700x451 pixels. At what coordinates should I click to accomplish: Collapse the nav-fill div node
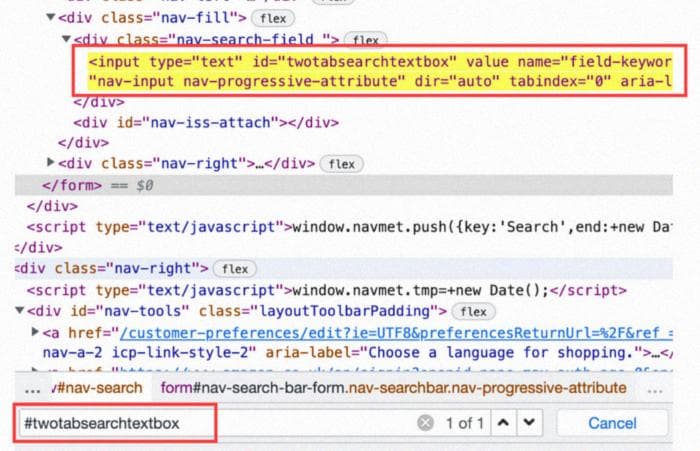[x=50, y=17]
